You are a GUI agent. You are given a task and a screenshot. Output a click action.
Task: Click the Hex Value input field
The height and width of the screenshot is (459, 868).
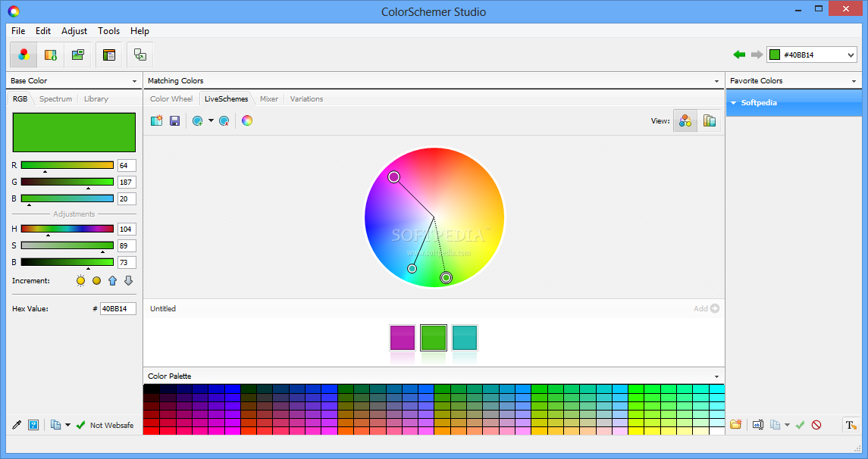(118, 308)
